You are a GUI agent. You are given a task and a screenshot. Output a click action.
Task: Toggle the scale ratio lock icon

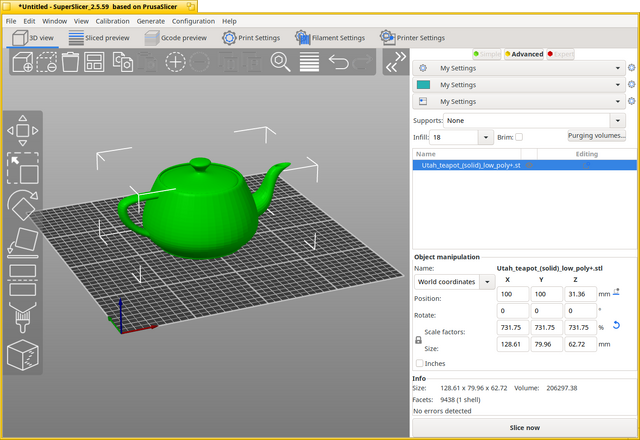(418, 340)
